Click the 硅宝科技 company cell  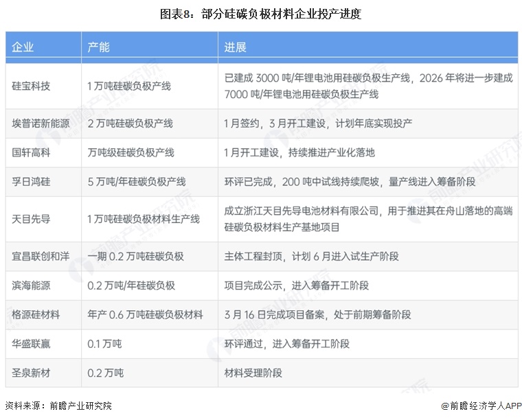pyautogui.click(x=43, y=86)
